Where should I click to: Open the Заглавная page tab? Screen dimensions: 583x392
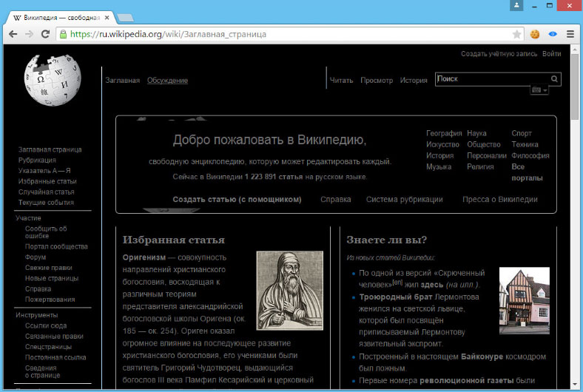[x=122, y=81]
